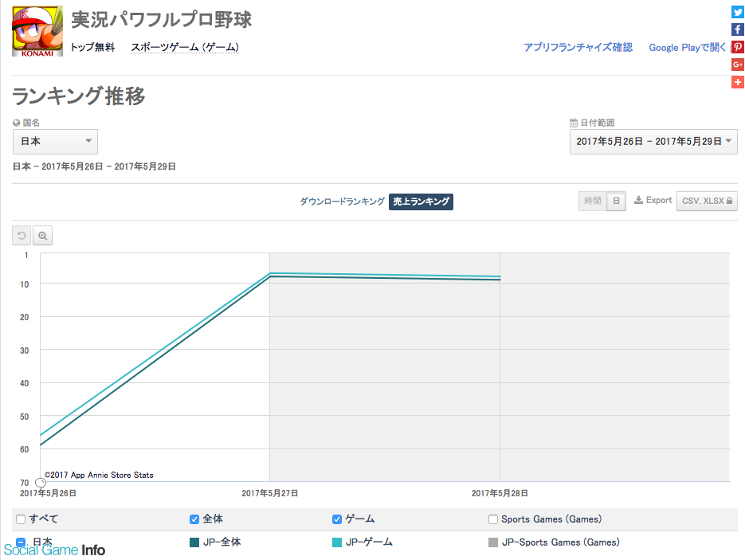Click the 2017年5月26日 axis date label
745x560 pixels.
click(48, 494)
